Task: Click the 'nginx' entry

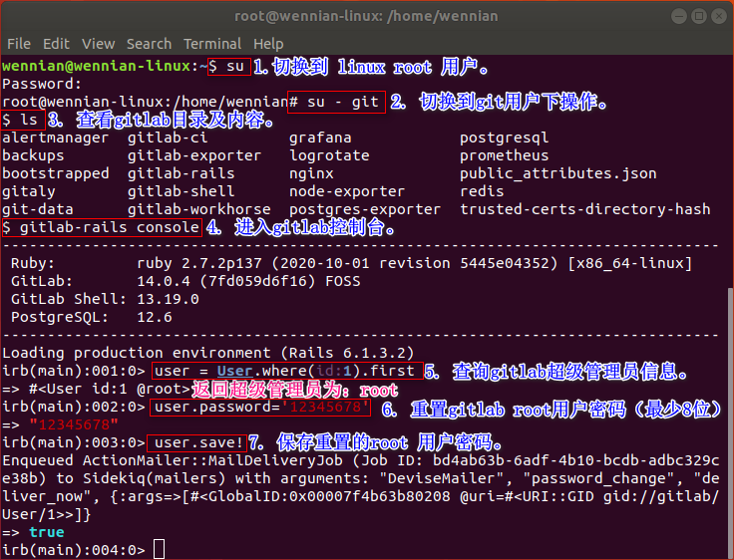Action: click(311, 174)
